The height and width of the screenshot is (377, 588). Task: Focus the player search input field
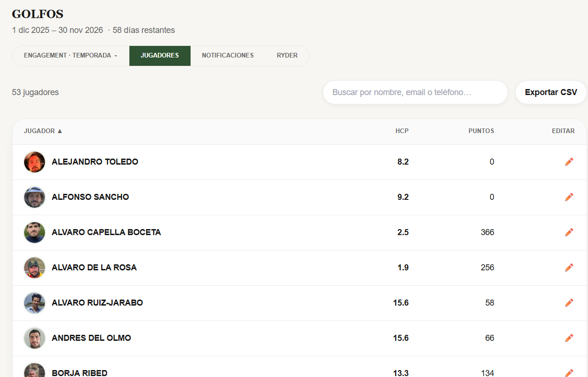[415, 92]
